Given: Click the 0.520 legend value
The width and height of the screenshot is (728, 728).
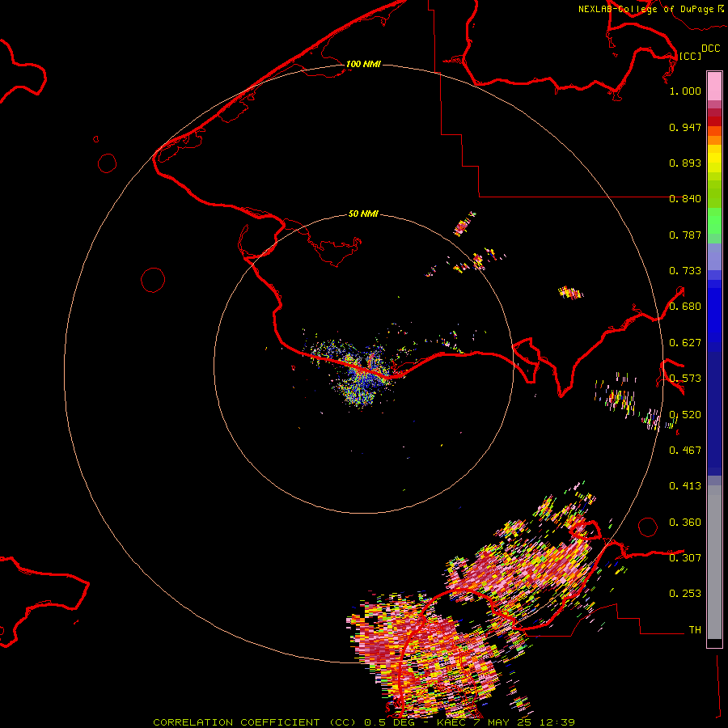Looking at the screenshot, I should pos(685,415).
